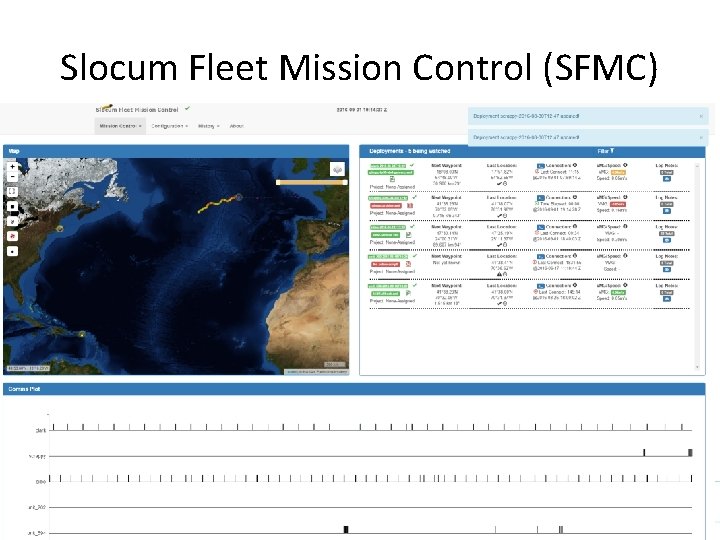
Task: Open blue log notes button in orange-VMG row
Action: tap(667, 179)
